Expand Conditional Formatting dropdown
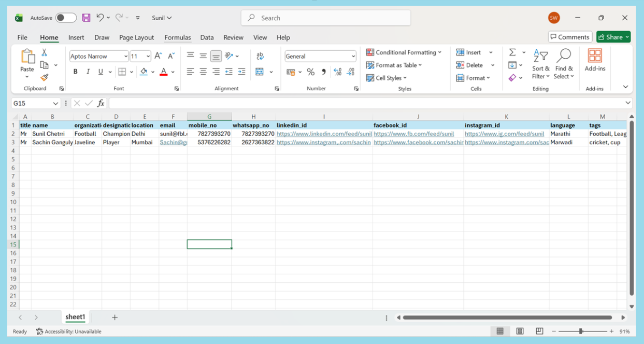The height and width of the screenshot is (344, 644). (404, 52)
